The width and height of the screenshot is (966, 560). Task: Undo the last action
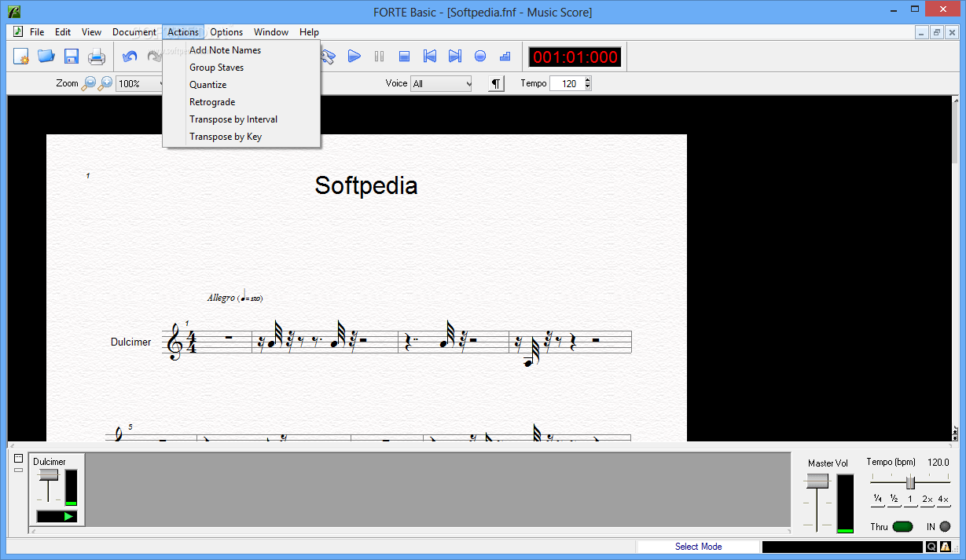[130, 57]
